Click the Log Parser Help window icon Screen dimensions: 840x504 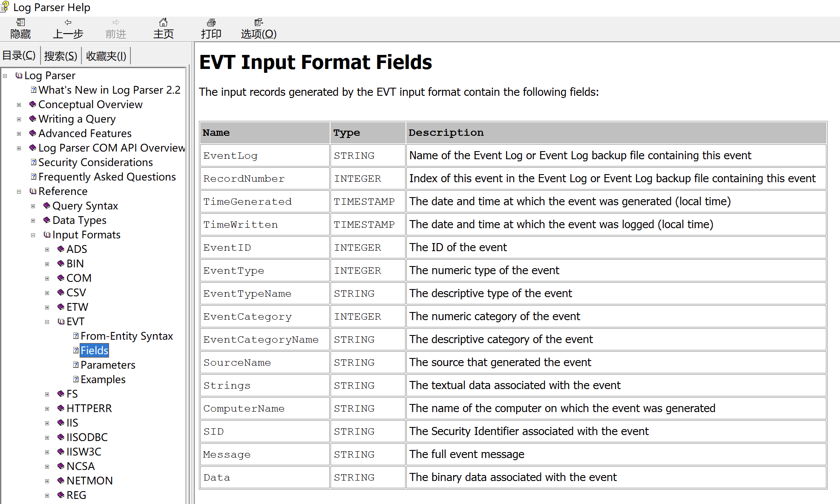pos(5,7)
